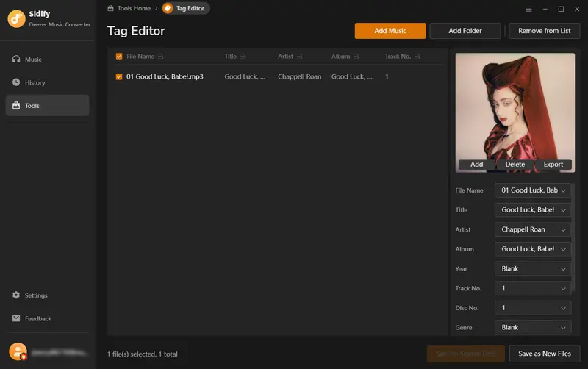Expand the Genre Blank dropdown
588x369 pixels.
563,328
